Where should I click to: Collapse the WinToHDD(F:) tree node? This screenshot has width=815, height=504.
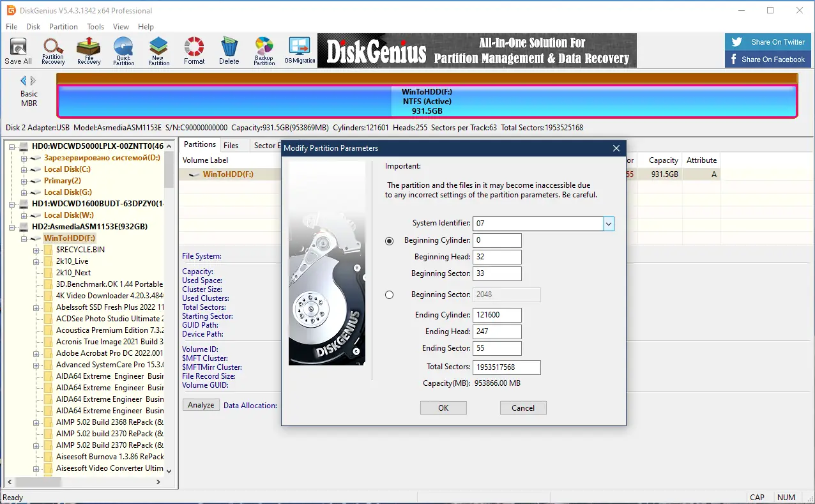point(24,238)
